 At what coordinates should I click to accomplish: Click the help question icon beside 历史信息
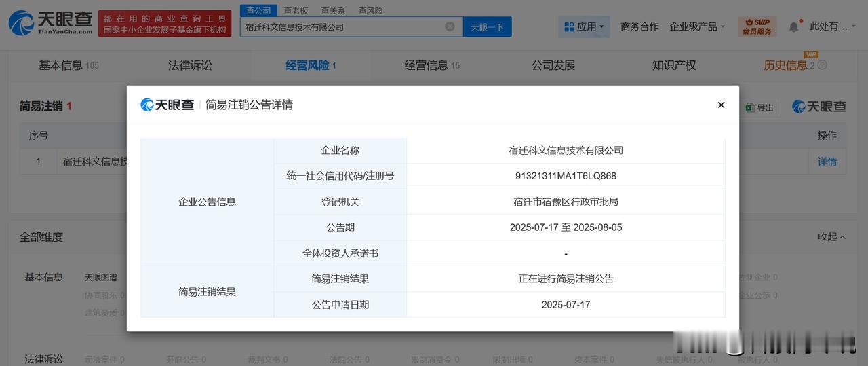(822, 65)
